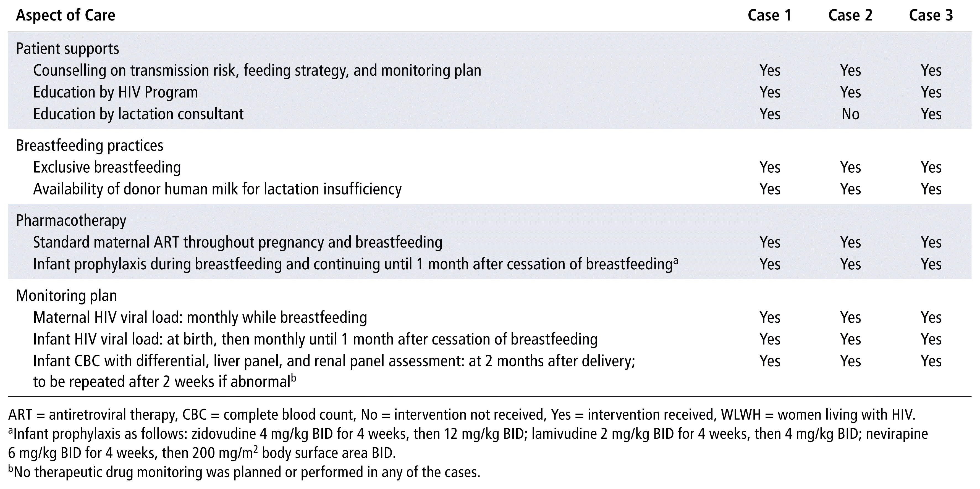Click the 'Standard maternal ART' row label
The height and width of the screenshot is (489, 980).
(237, 242)
